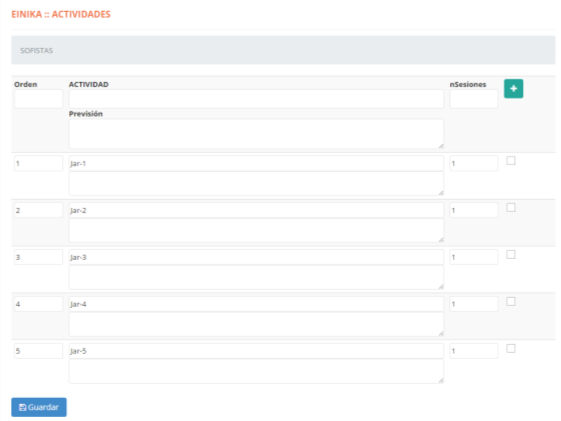Viewport: 561px width, 421px height.
Task: Click the empty ACTIVIDAD input field
Action: 256,99
